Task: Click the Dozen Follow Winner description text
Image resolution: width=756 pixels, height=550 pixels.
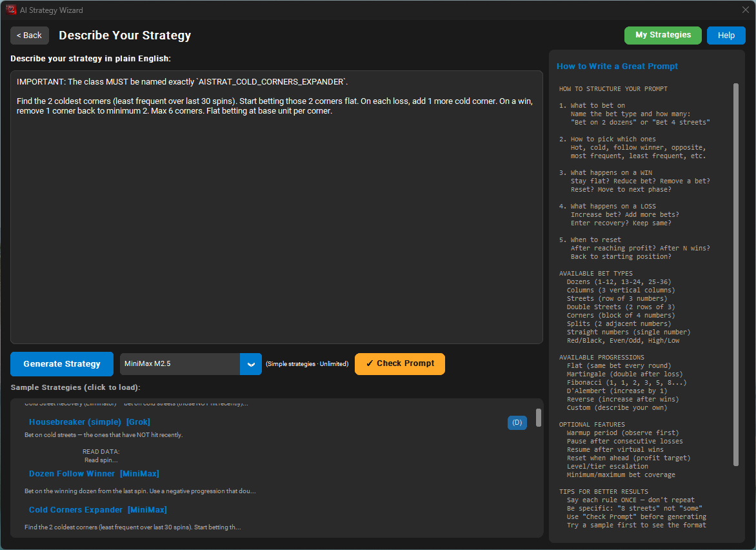Action: [x=139, y=491]
